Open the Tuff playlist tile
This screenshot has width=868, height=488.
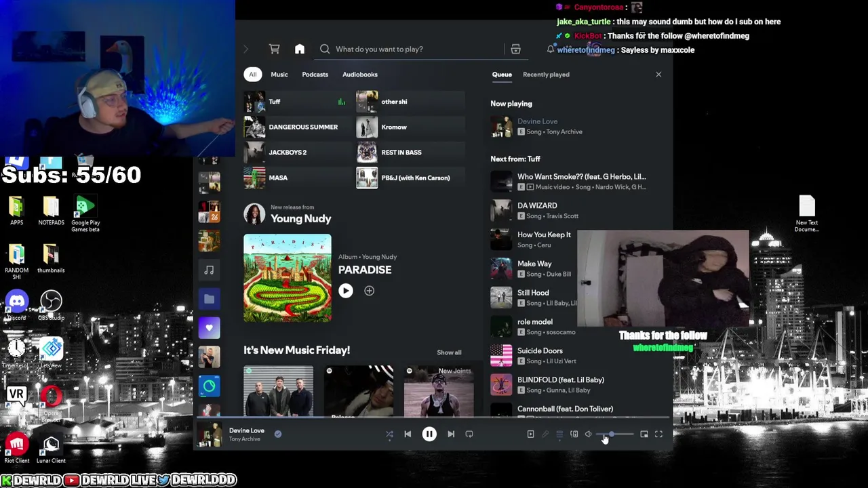point(297,102)
